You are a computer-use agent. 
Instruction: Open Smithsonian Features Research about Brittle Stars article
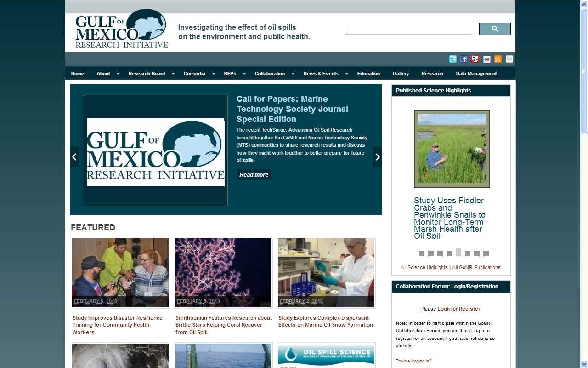click(224, 325)
